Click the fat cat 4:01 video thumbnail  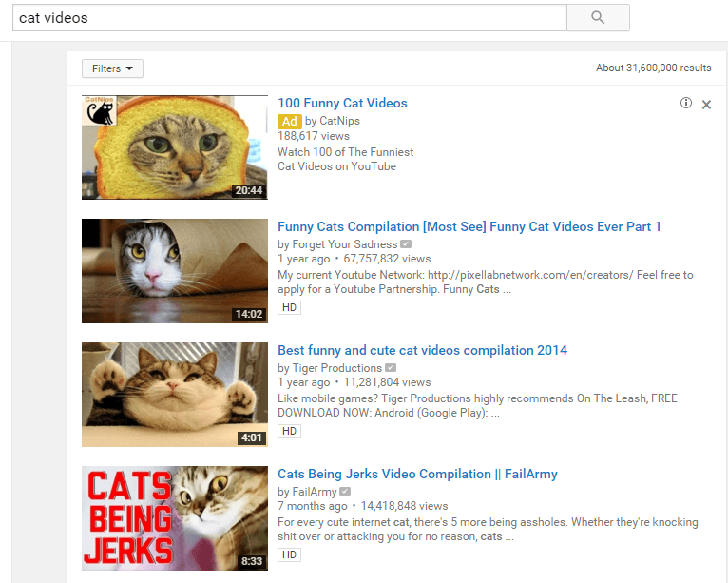(175, 395)
